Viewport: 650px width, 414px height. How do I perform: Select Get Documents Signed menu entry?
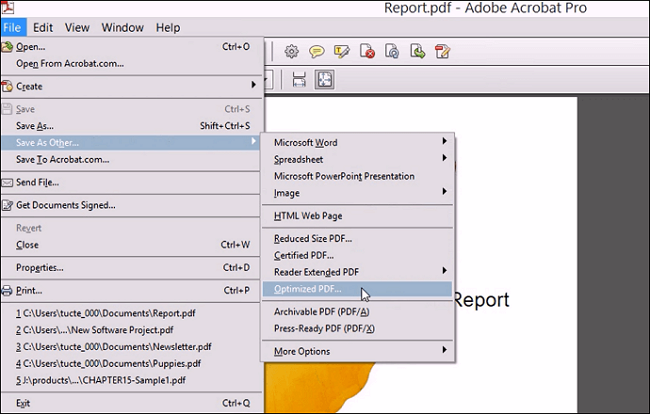[x=65, y=205]
